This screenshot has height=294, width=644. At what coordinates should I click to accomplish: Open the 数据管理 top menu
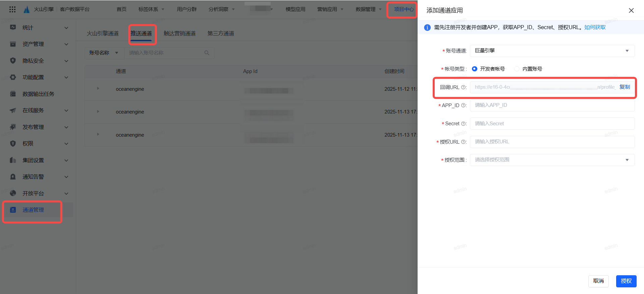pyautogui.click(x=369, y=9)
